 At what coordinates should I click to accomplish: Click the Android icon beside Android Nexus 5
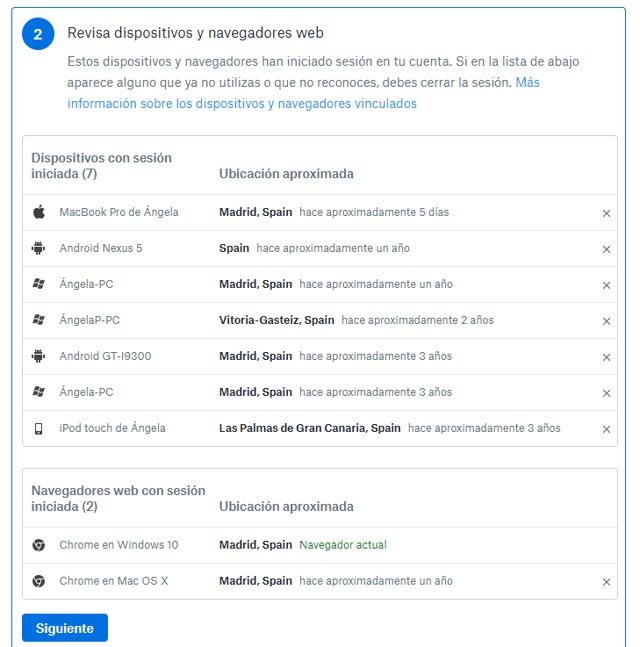pos(39,248)
